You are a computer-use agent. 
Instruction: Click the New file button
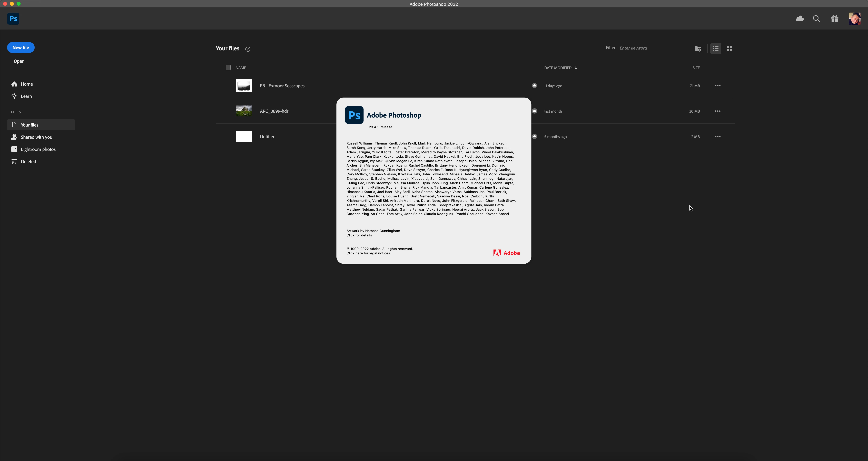pyautogui.click(x=21, y=47)
